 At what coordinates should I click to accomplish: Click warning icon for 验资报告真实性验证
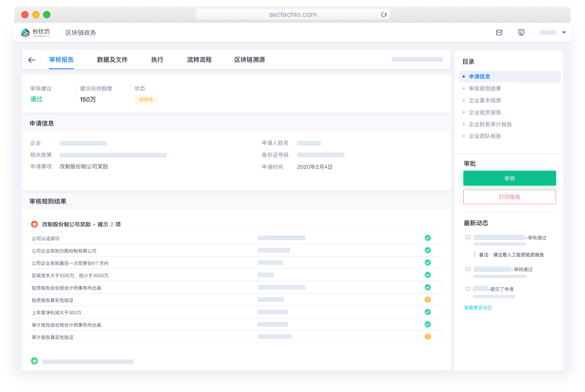coord(428,300)
